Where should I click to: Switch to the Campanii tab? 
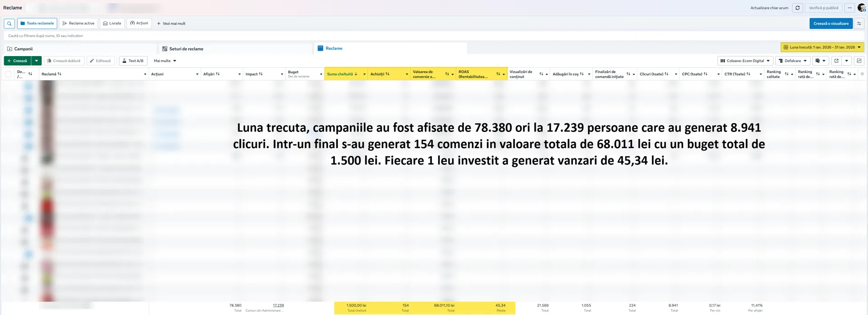23,49
